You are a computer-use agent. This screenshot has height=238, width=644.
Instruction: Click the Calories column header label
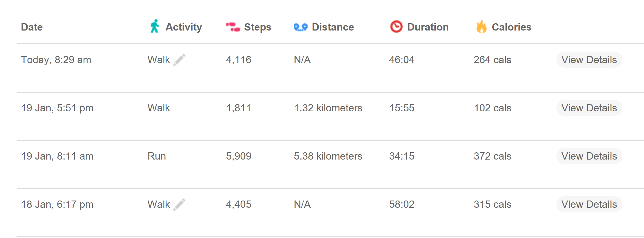[x=511, y=27]
